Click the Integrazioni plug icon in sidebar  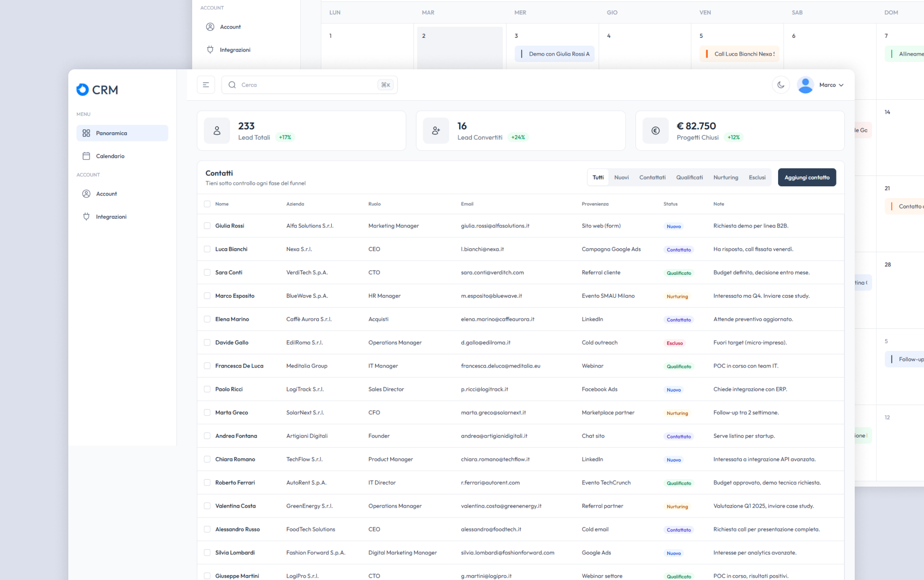tap(87, 217)
